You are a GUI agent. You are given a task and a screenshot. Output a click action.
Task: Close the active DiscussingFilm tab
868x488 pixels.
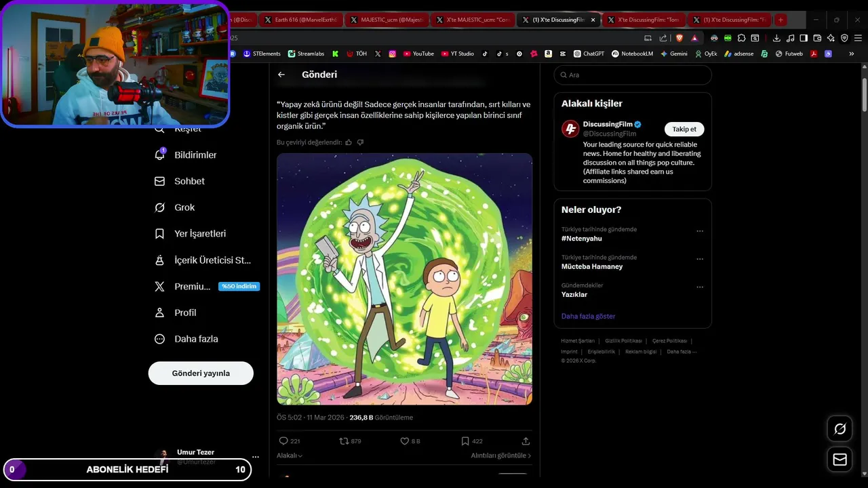click(593, 20)
